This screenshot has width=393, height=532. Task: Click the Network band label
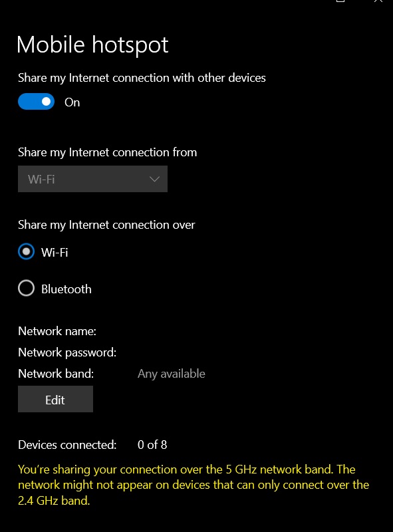(56, 374)
